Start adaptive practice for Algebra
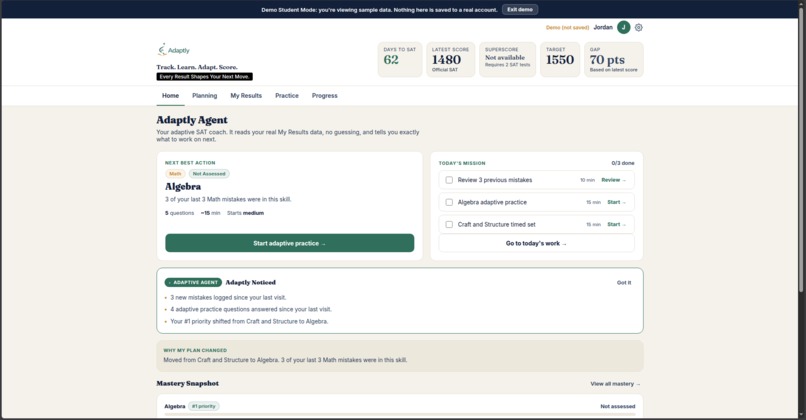This screenshot has width=806, height=420. (289, 243)
